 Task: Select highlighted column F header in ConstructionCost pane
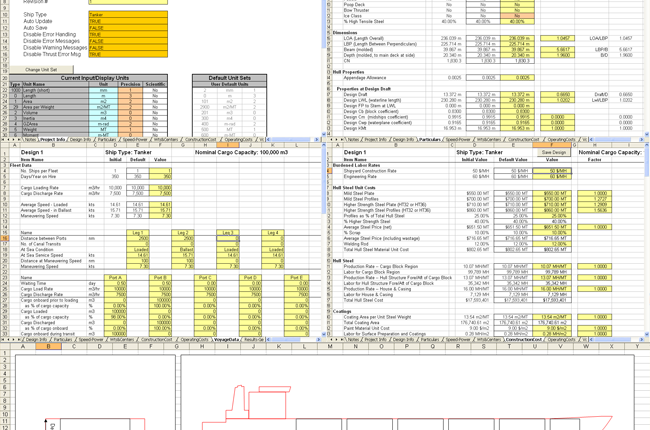click(552, 145)
